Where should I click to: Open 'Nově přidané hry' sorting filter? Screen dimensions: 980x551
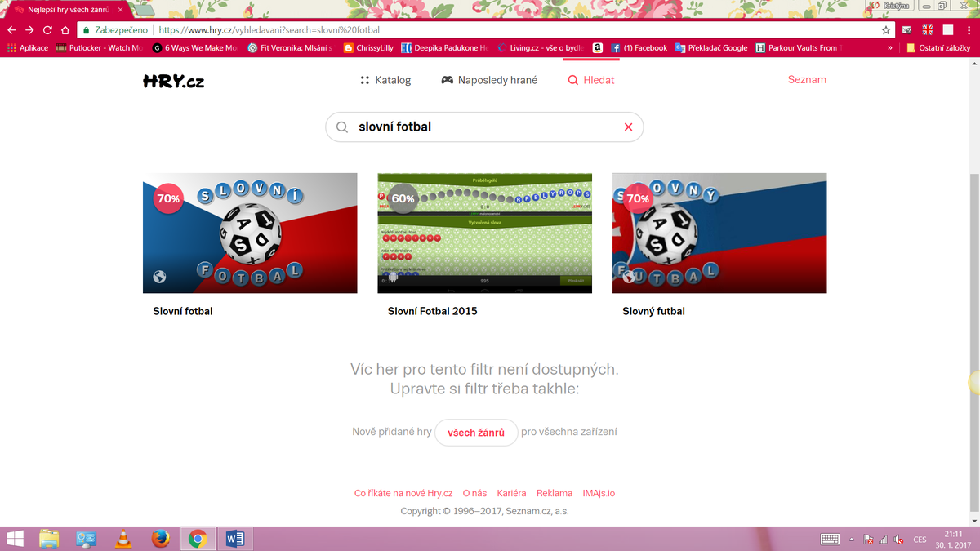point(391,432)
